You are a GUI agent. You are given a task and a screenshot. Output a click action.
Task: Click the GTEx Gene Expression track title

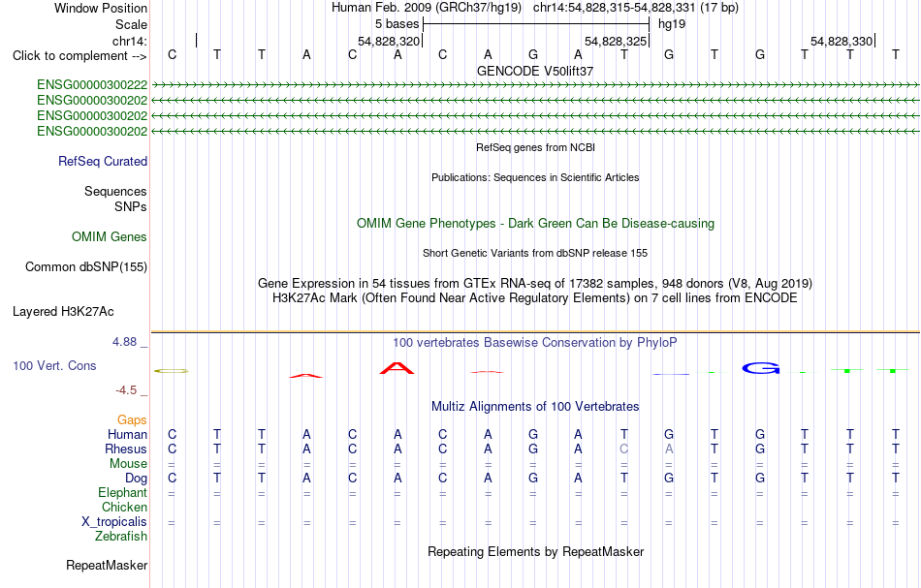tap(535, 284)
